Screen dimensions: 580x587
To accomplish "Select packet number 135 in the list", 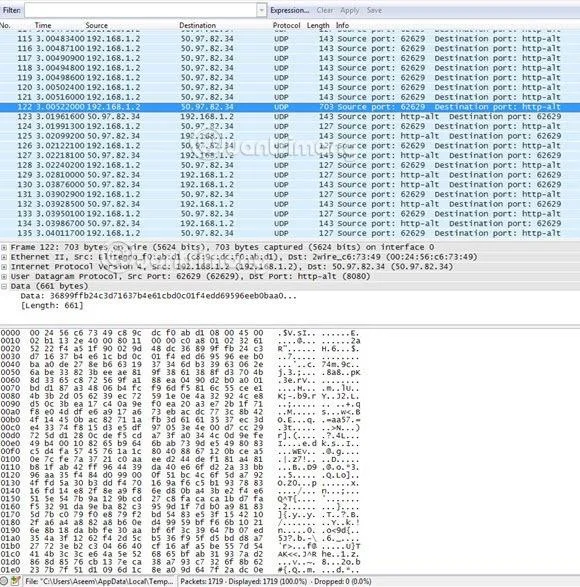I will (x=290, y=234).
